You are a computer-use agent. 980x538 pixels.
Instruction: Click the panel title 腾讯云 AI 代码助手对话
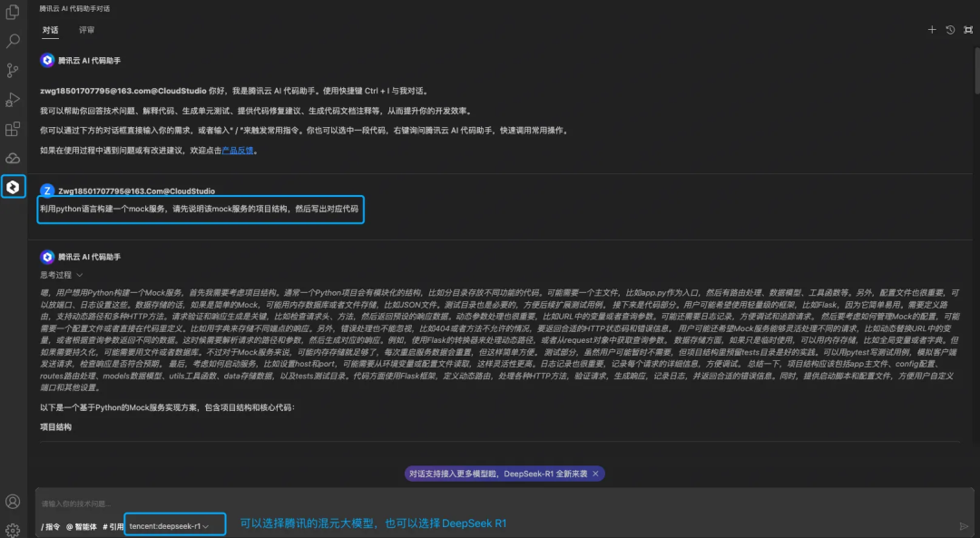point(74,9)
